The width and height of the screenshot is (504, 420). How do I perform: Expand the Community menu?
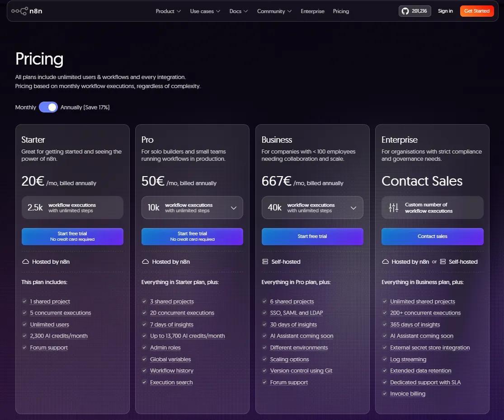tap(274, 11)
